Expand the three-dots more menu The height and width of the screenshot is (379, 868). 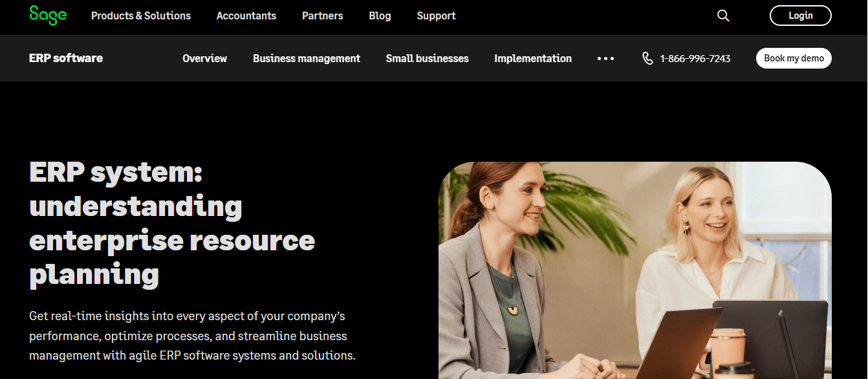coord(606,58)
